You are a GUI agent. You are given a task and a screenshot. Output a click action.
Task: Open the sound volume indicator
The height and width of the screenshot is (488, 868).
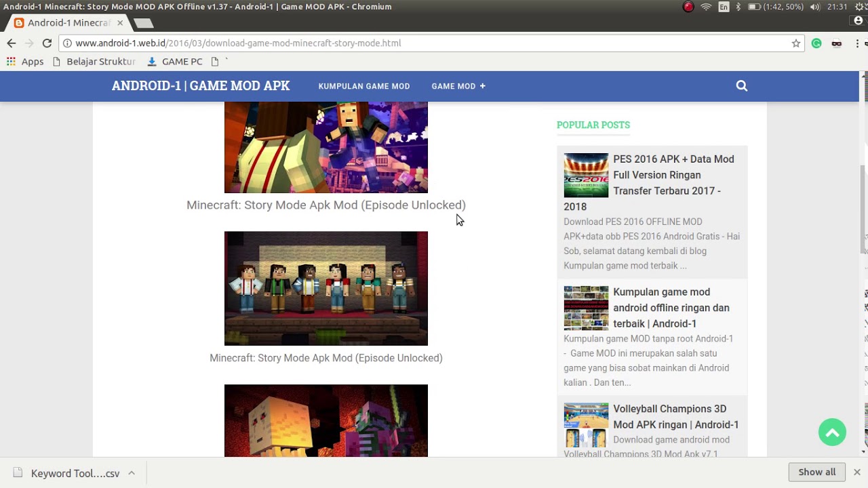[x=814, y=7]
